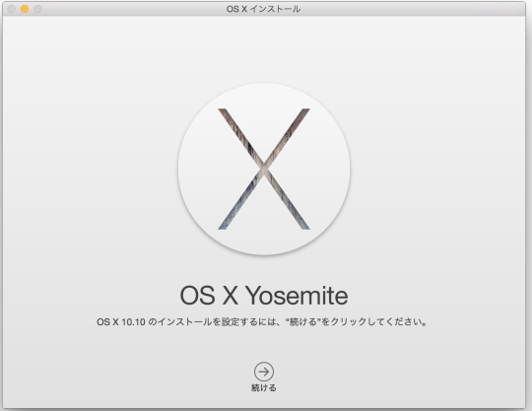Click the round Yosemite X logo
The width and height of the screenshot is (532, 411).
click(x=264, y=169)
